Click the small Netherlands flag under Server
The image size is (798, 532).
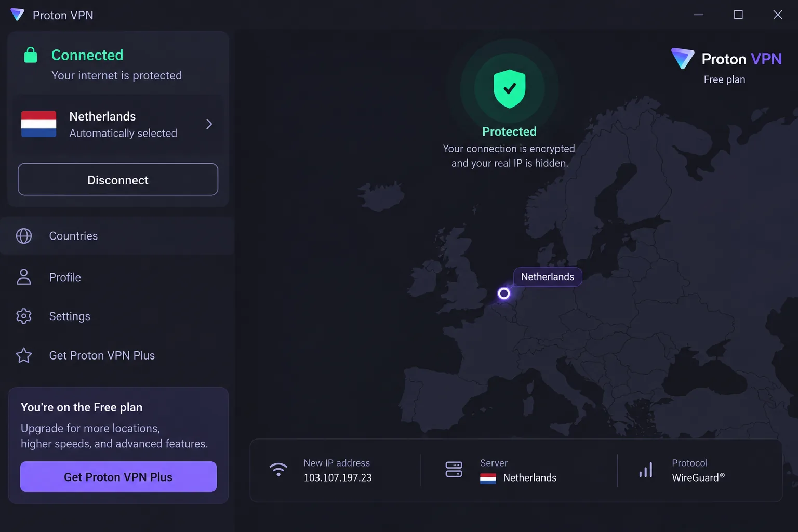(488, 478)
